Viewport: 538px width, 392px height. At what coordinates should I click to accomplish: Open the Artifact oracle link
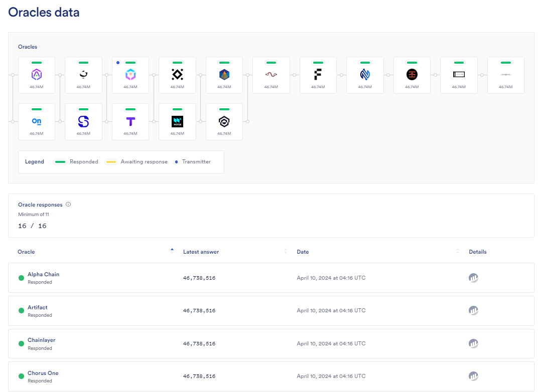pyautogui.click(x=38, y=307)
